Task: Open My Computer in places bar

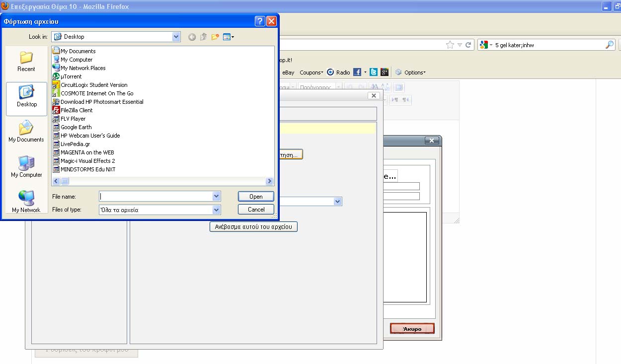Action: 26,167
